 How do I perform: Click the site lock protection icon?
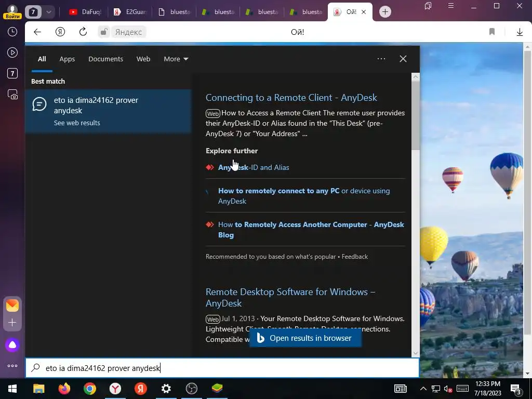coord(103,32)
